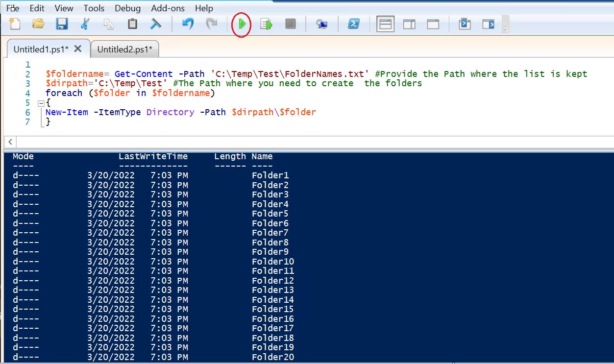Open a New Remote PowerShell Tab
Viewport: 614px width, 364px height.
pos(322,24)
